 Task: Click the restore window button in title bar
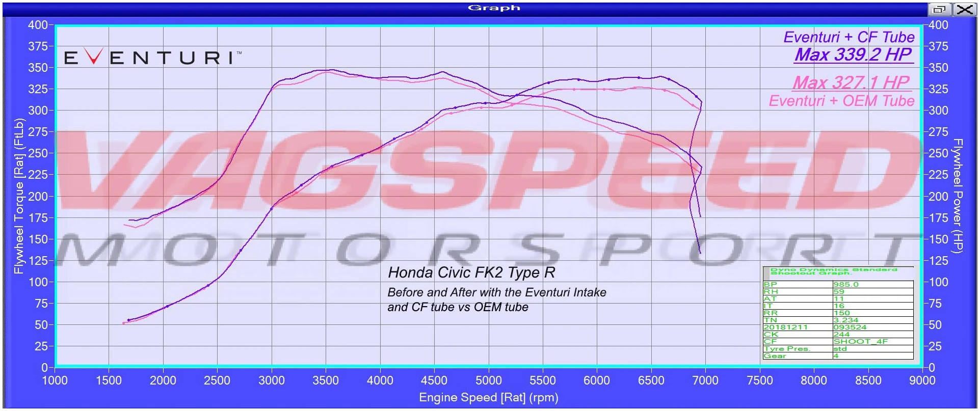tap(939, 9)
